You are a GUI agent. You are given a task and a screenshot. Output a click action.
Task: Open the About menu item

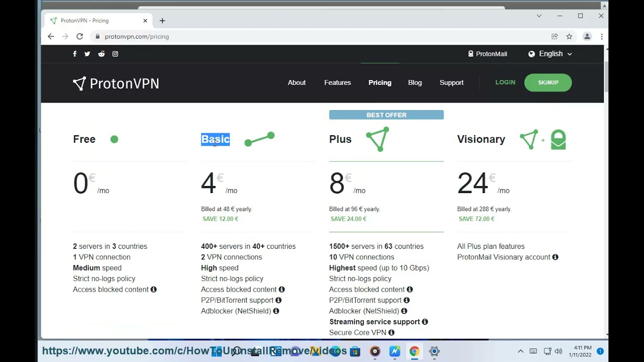(x=296, y=82)
